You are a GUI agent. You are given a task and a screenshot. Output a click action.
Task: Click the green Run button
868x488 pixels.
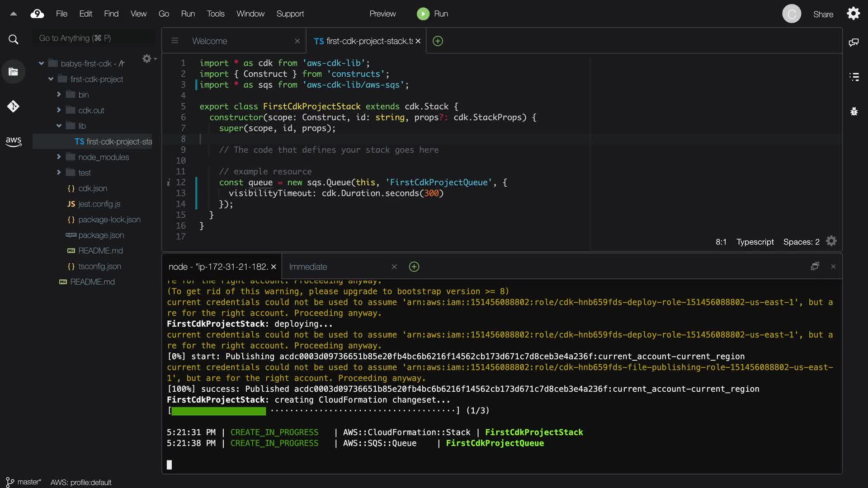432,14
